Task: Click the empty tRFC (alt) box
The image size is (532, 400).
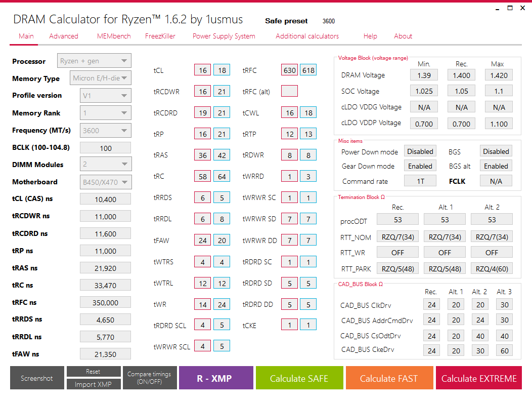Action: click(x=289, y=91)
